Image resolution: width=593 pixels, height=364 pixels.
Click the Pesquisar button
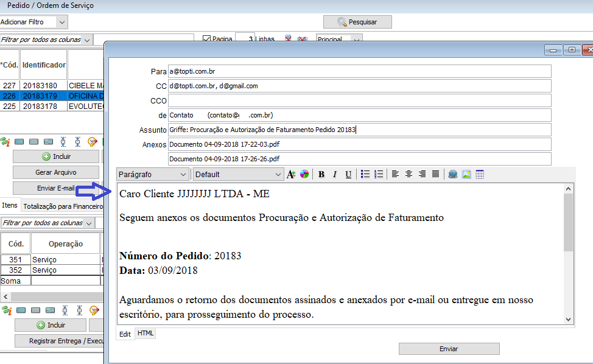point(357,22)
